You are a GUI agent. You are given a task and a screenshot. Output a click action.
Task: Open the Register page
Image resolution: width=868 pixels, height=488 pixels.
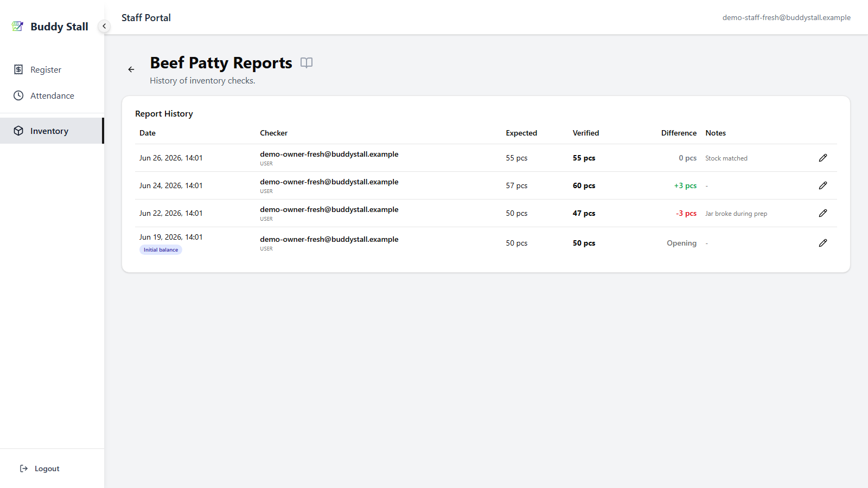52,69
